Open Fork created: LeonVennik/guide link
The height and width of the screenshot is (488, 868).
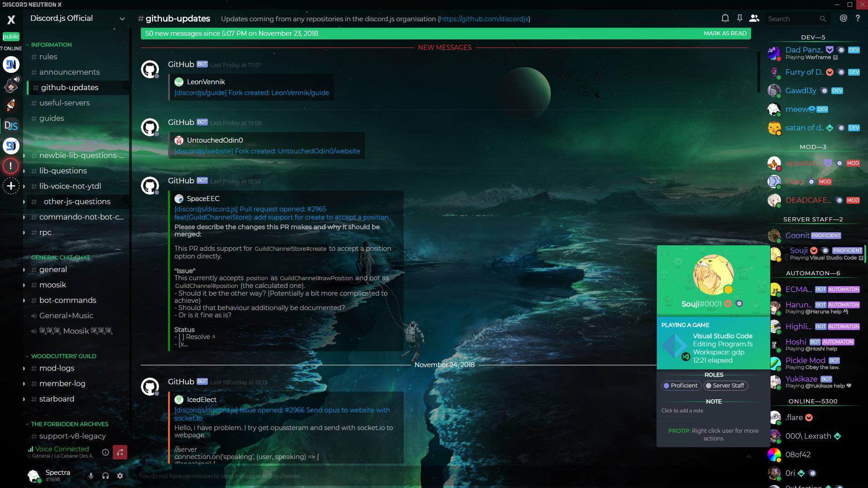252,93
